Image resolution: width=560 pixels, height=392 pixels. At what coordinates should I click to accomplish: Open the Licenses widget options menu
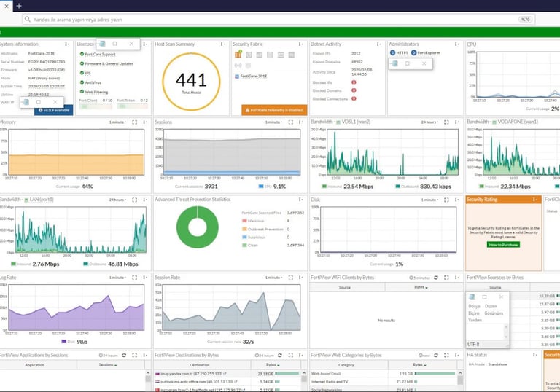(x=145, y=44)
